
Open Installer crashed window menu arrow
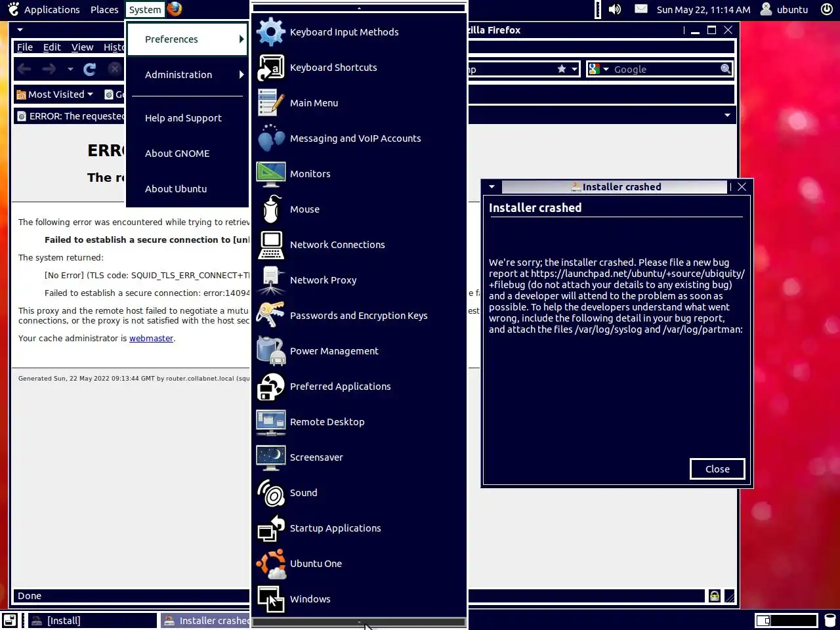(x=492, y=187)
